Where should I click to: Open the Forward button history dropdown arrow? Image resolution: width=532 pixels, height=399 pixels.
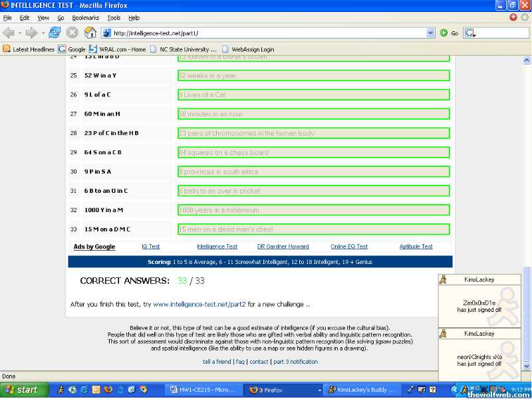pyautogui.click(x=42, y=33)
